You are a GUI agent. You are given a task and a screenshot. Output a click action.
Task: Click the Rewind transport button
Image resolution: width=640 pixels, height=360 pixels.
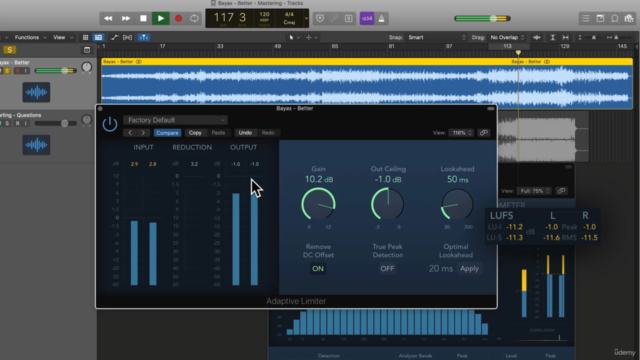point(108,18)
